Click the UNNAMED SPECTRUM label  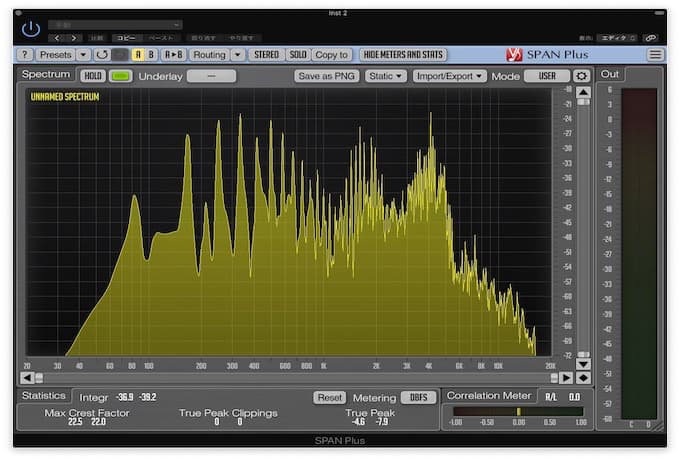[x=65, y=97]
